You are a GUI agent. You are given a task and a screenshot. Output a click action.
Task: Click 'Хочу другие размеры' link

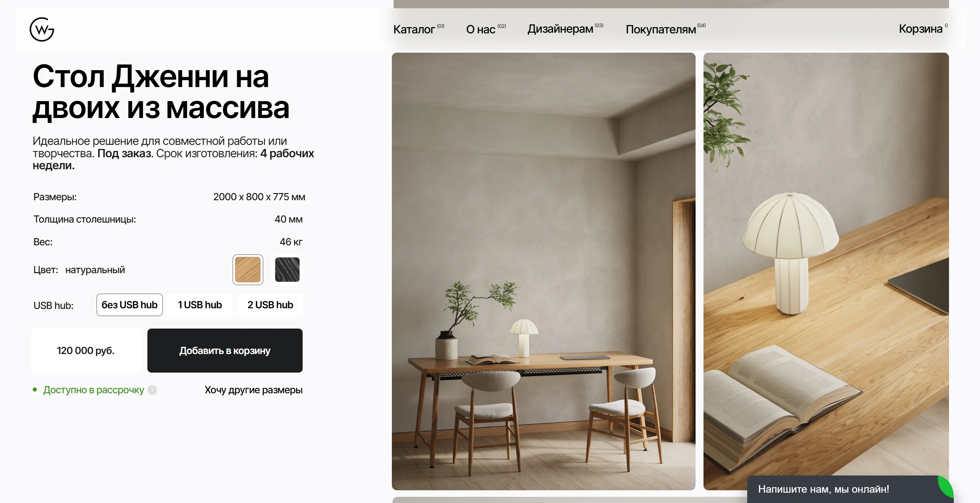point(253,390)
